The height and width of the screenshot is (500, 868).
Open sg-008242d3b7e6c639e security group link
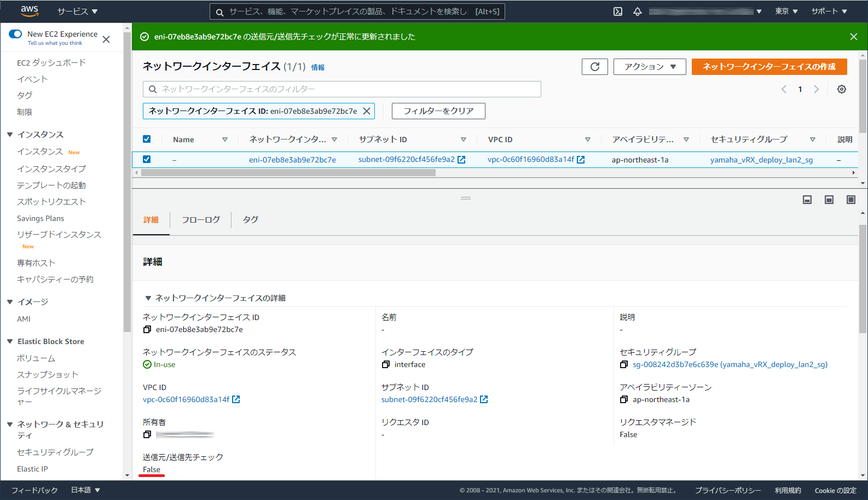pyautogui.click(x=730, y=364)
